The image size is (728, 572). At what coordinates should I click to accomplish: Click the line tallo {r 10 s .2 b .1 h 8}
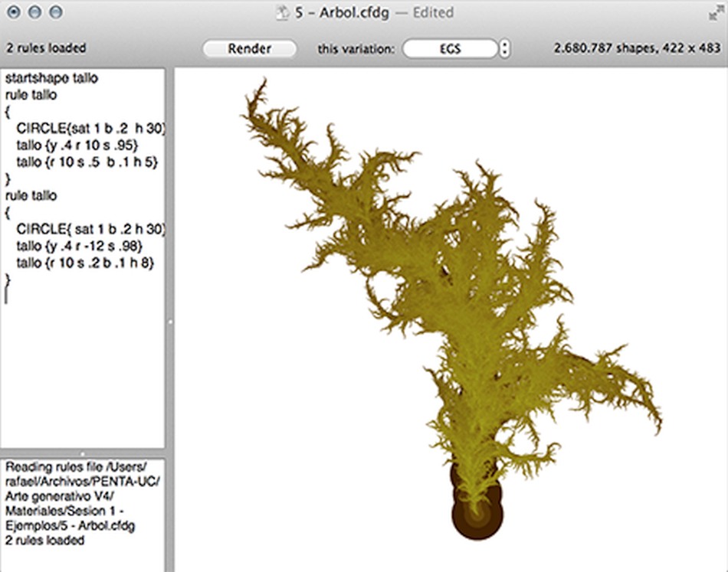(85, 263)
